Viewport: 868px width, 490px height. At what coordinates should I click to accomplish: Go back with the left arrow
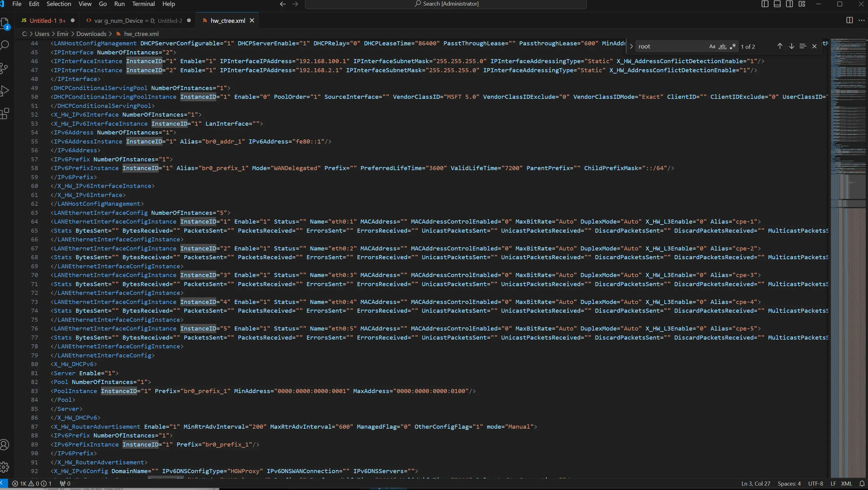[x=283, y=4]
